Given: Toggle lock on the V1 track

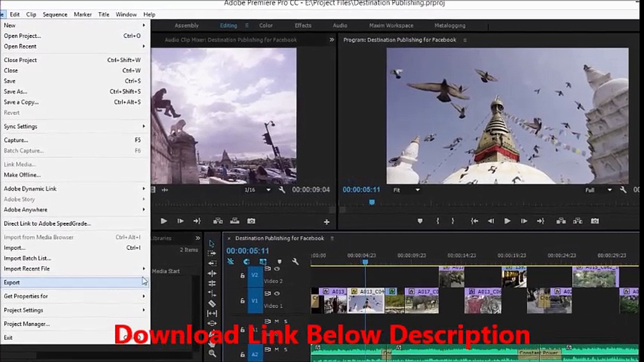Looking at the screenshot, I should pyautogui.click(x=242, y=301).
